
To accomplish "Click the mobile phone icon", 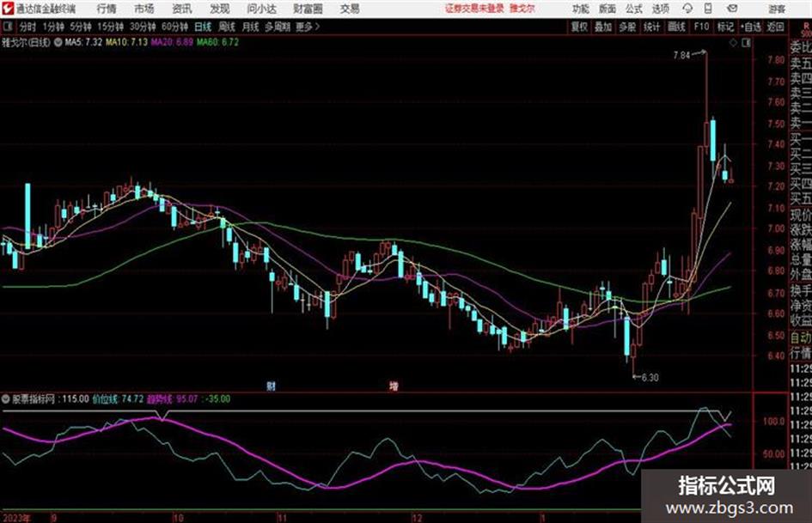I will click(708, 9).
